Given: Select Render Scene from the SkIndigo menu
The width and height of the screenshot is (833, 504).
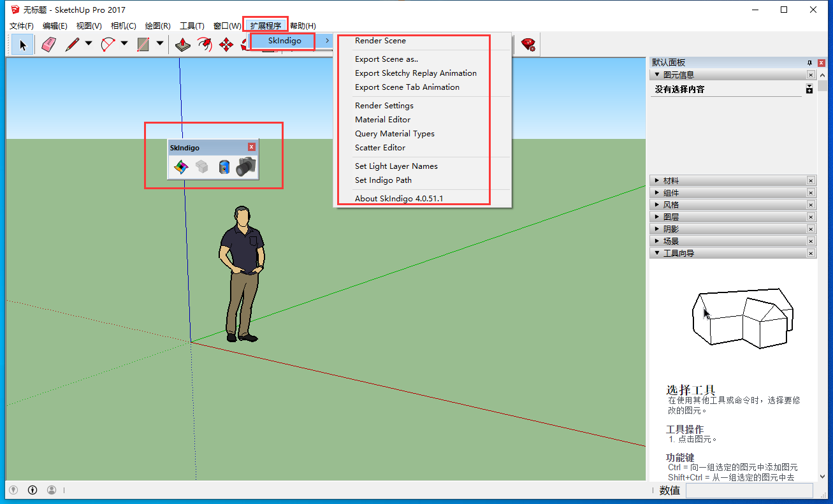Looking at the screenshot, I should click(x=380, y=41).
